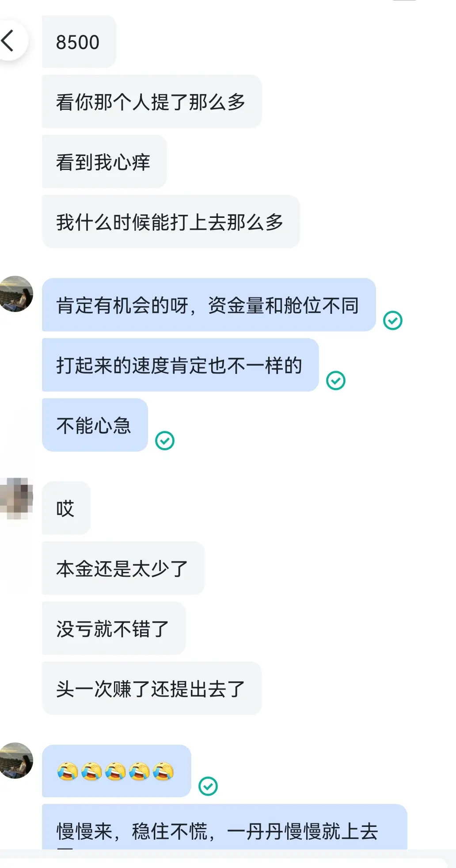Select blue bubble 肯定有机会的呀
The width and height of the screenshot is (456, 868).
tap(209, 305)
